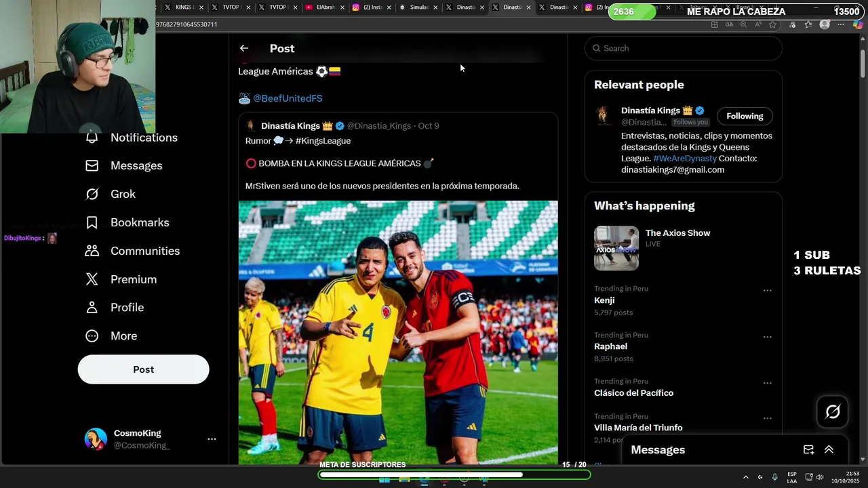Open the Raphael trending topic

click(x=610, y=346)
